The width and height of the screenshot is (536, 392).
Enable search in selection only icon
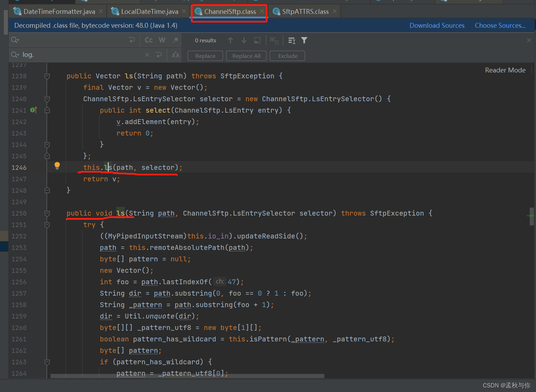click(257, 40)
